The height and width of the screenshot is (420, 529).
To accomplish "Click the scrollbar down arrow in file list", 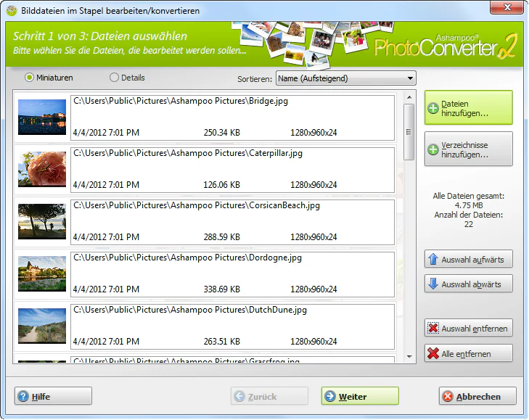I will tap(409, 357).
